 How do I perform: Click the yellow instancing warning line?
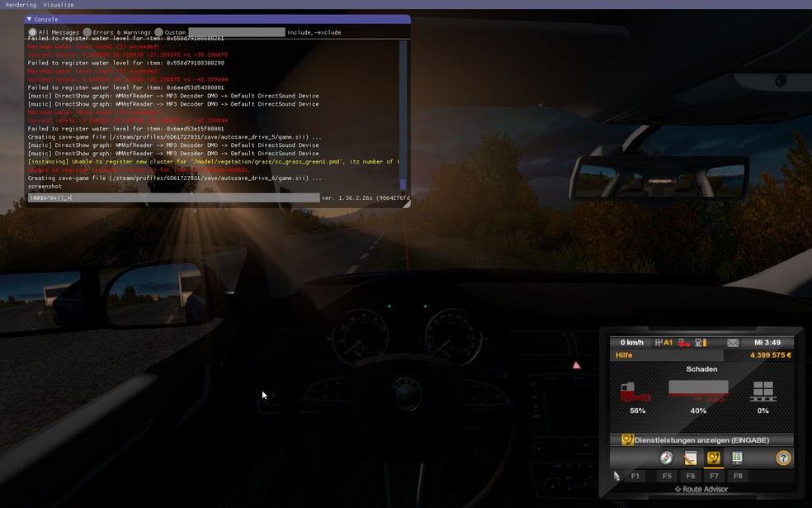(x=214, y=162)
